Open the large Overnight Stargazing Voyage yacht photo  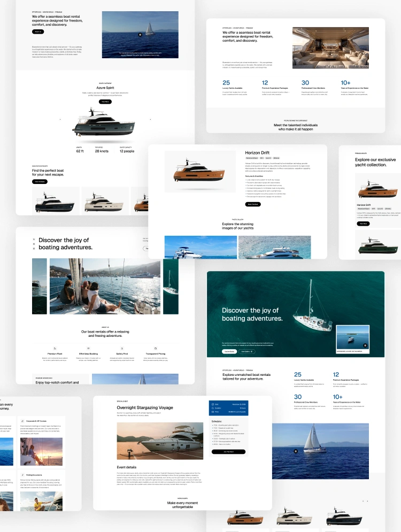[x=160, y=441]
